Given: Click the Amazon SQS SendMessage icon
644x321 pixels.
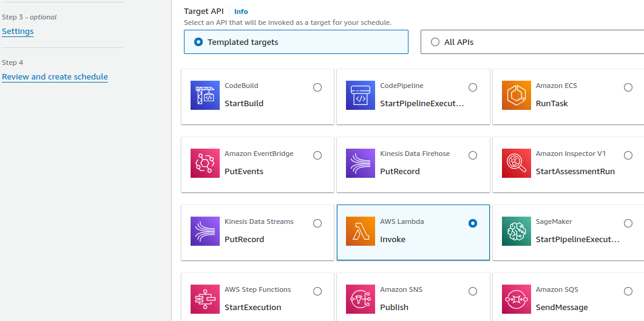Looking at the screenshot, I should pos(517,299).
